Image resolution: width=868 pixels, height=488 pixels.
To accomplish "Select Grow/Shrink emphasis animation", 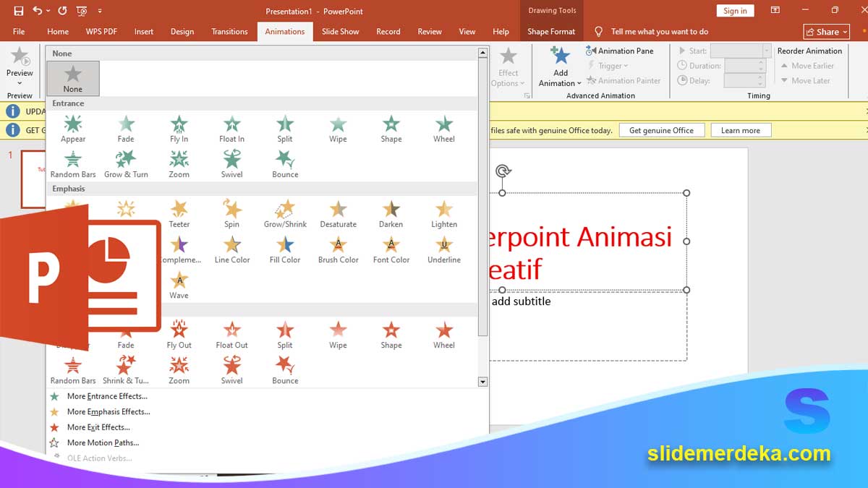I will click(285, 214).
